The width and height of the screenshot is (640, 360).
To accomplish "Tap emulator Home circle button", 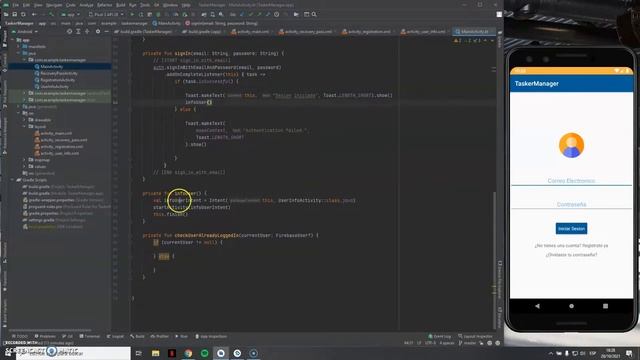I will click(x=571, y=306).
